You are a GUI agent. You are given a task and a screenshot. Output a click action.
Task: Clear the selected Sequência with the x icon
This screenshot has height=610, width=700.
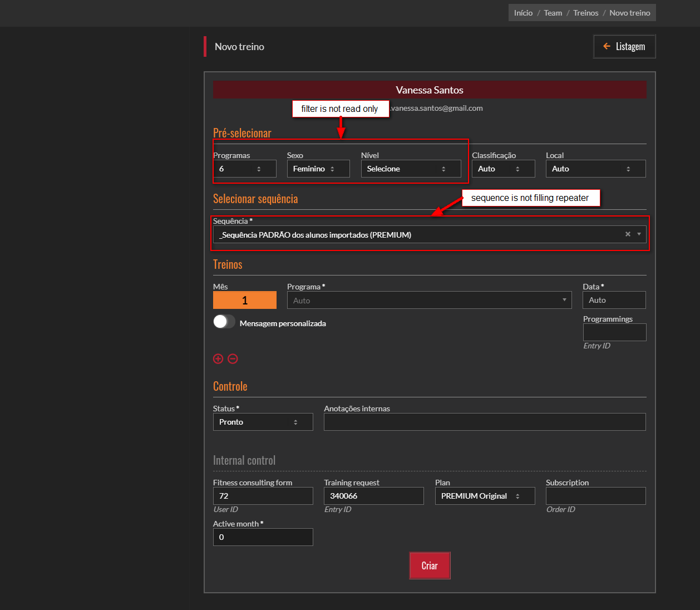coord(628,234)
